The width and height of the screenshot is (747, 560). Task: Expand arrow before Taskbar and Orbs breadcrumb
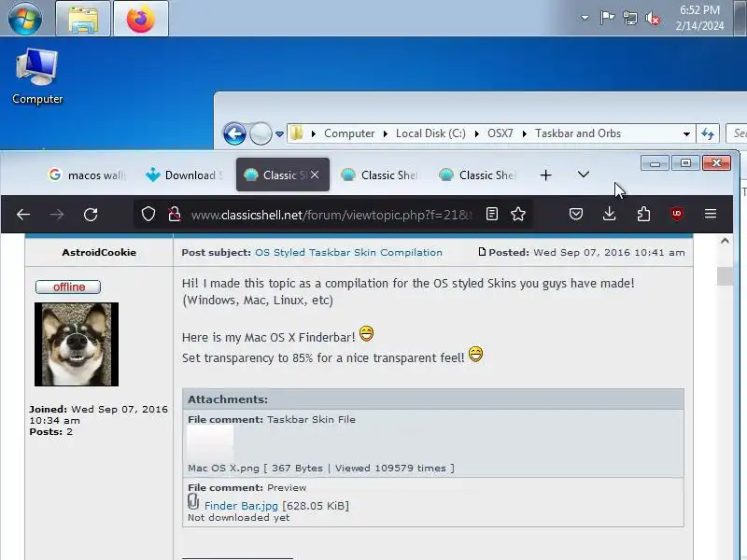tap(525, 133)
